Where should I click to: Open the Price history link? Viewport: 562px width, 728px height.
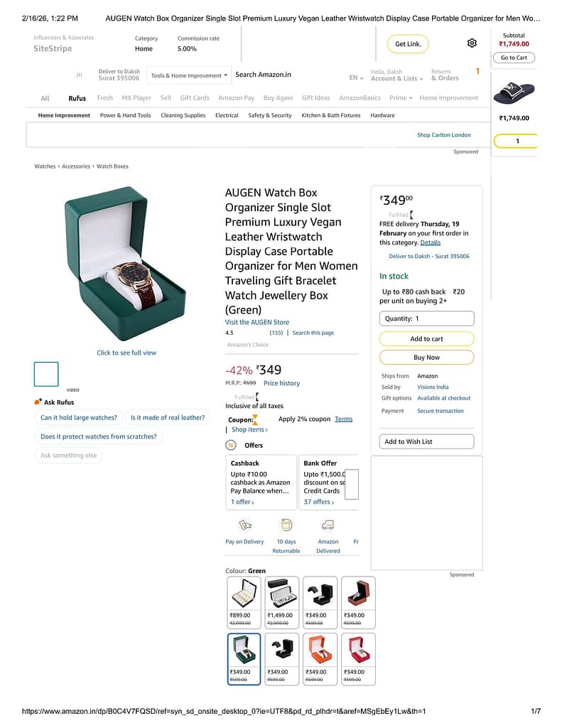point(281,383)
